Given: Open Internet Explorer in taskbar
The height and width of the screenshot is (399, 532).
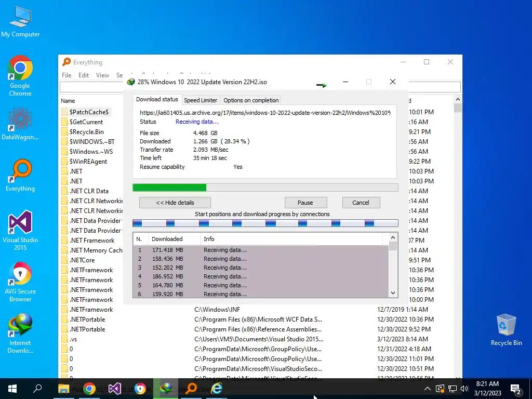Looking at the screenshot, I should (x=217, y=389).
